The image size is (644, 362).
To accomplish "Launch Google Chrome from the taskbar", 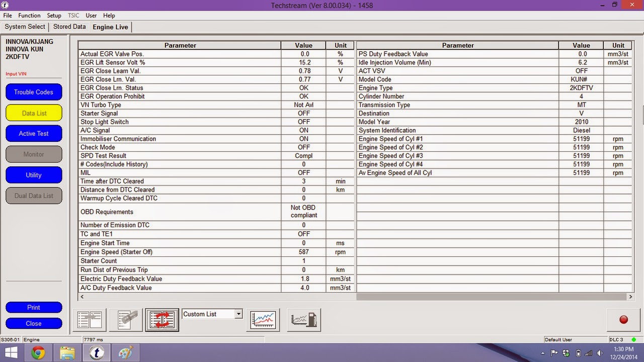I will pyautogui.click(x=38, y=353).
